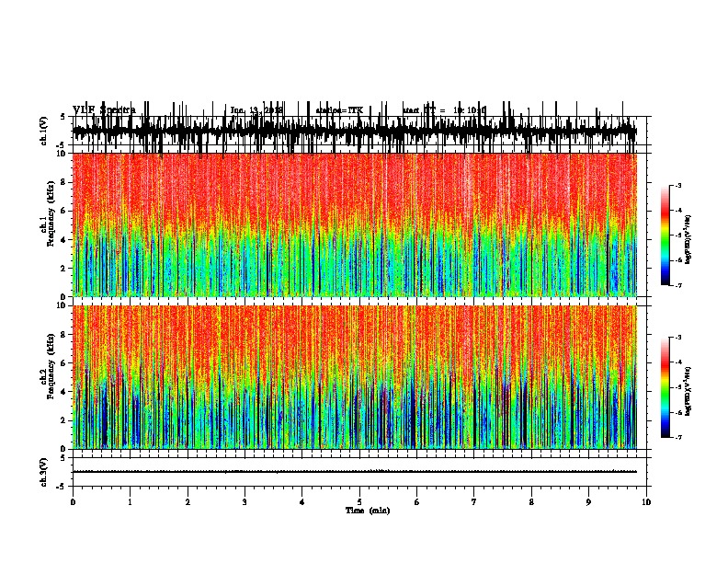Click the ch.2 spectrogram color bar
Image resolution: width=728 pixels, height=563 pixels.
[665, 387]
